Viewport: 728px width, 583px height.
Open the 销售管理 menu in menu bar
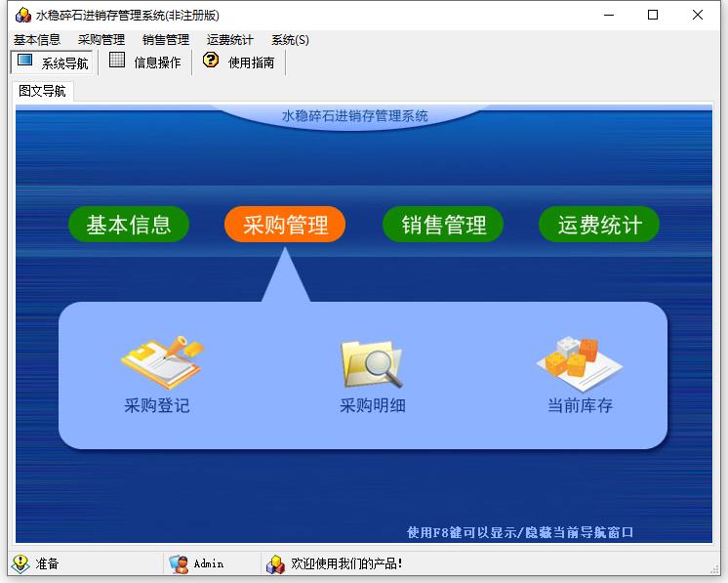[166, 40]
